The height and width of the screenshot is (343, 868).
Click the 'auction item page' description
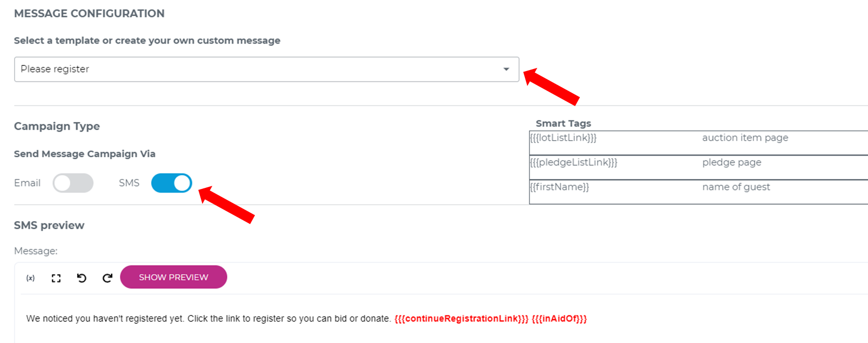[x=745, y=138]
